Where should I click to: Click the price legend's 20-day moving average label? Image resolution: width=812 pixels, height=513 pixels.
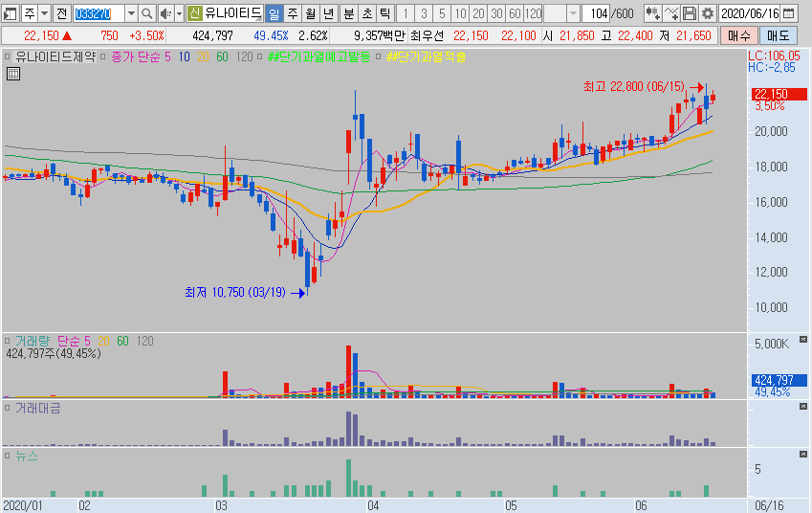click(x=203, y=56)
